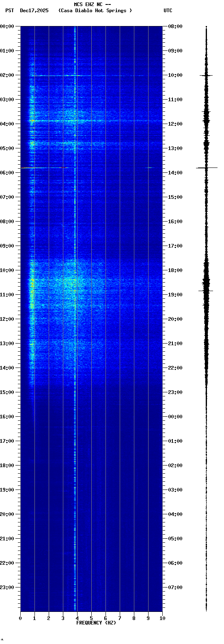Click the PST time label 16:00
The height and width of the screenshot is (644, 224).
[7, 417]
